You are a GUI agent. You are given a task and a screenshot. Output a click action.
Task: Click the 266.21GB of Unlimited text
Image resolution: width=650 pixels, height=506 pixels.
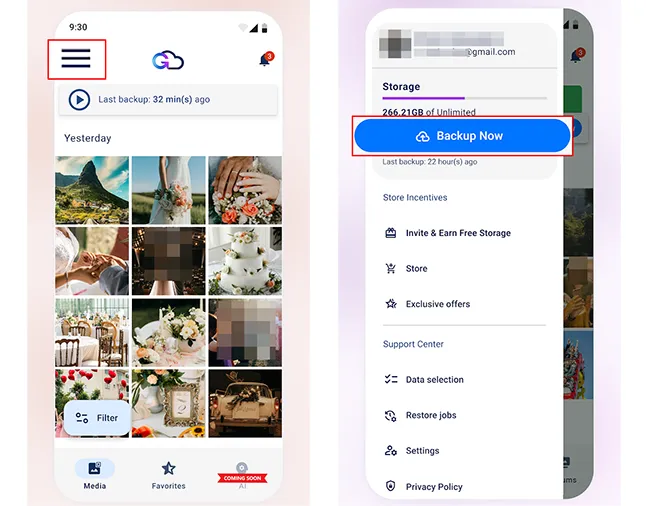(x=429, y=112)
